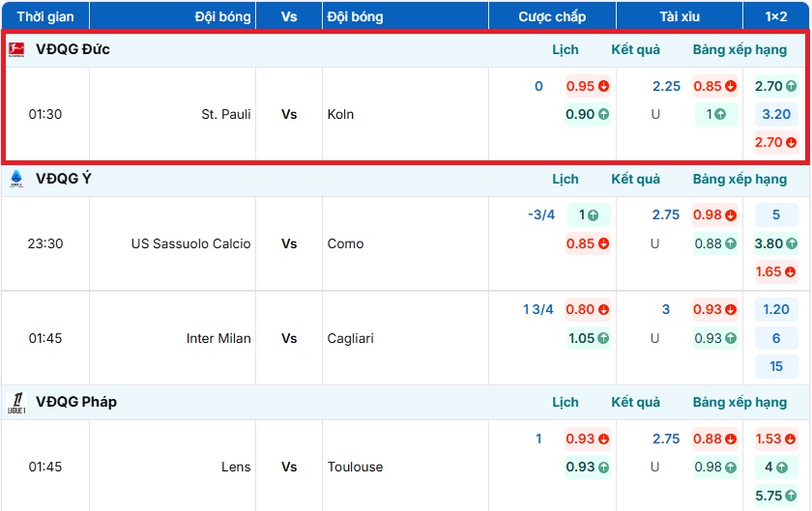The image size is (812, 511).
Task: Click red down arrow on St. Pauli's 0.95 odds
Action: click(x=603, y=86)
